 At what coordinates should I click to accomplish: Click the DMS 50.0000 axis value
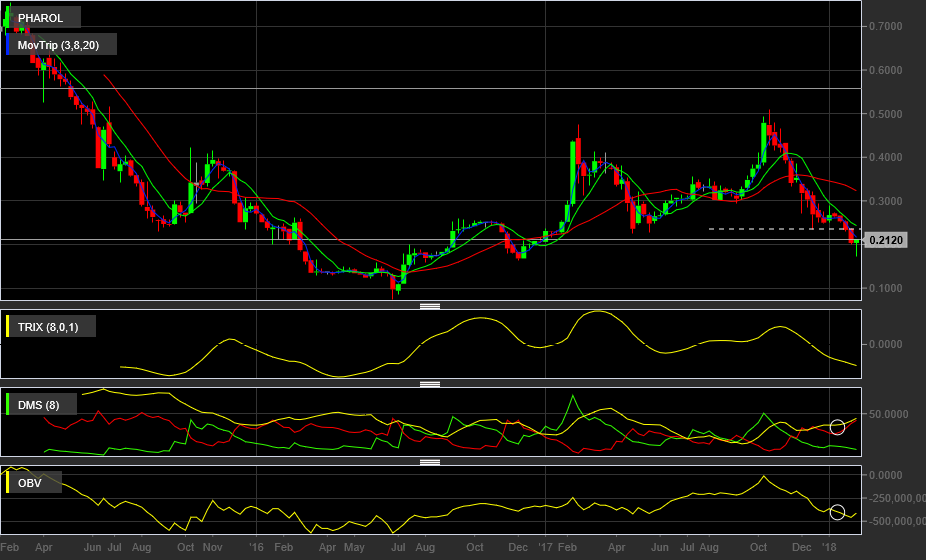pyautogui.click(x=888, y=414)
